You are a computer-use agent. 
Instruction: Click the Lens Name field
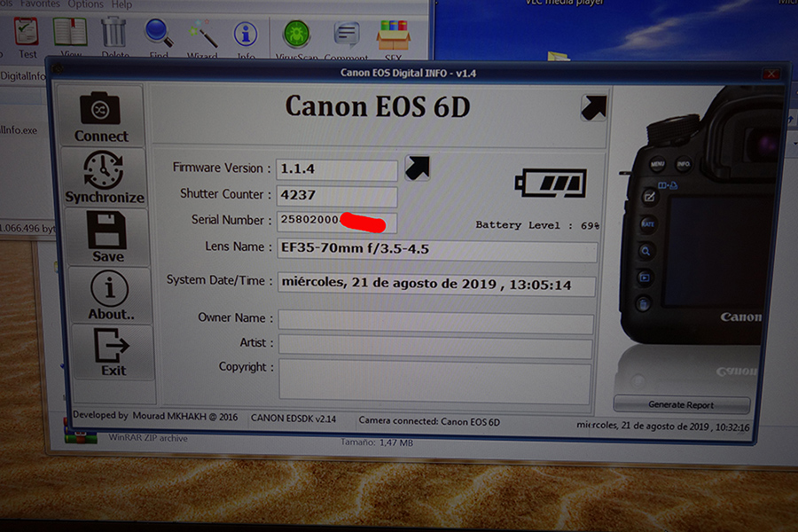[x=437, y=250]
